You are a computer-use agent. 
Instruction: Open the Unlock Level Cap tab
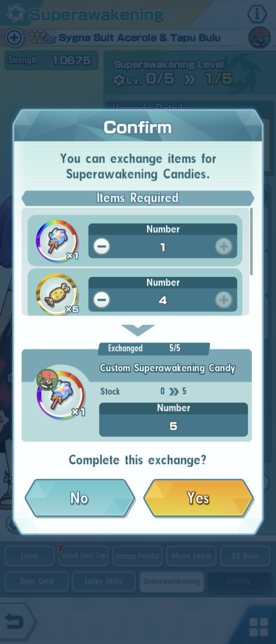tap(84, 556)
